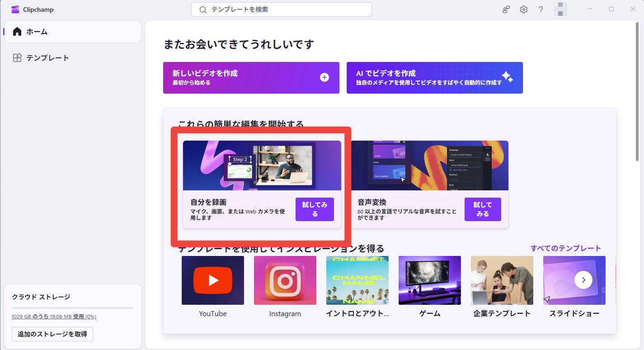Viewport: 644px width, 350px height.
Task: Click the next arrow in the template carousel
Action: tap(583, 280)
